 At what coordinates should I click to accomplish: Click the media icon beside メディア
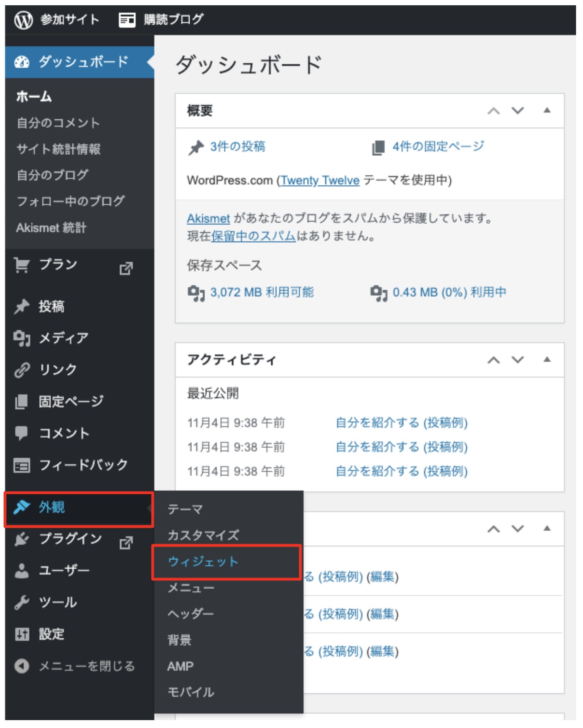[x=22, y=338]
